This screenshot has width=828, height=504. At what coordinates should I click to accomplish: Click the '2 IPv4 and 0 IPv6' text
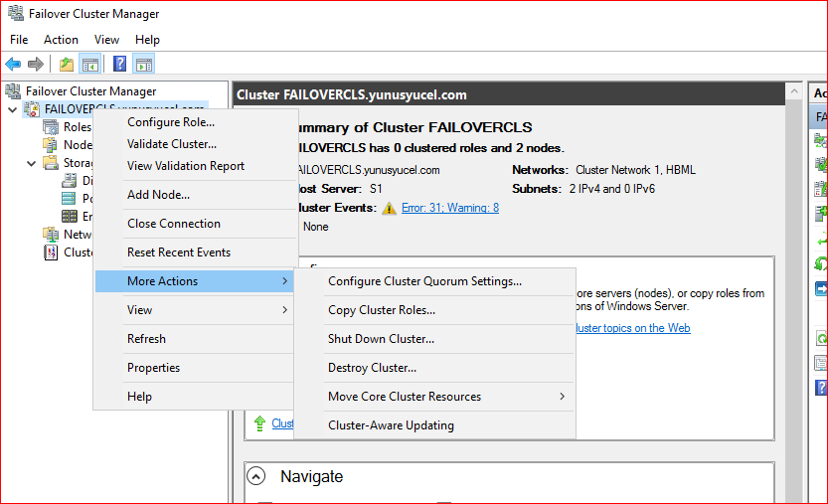tap(612, 189)
